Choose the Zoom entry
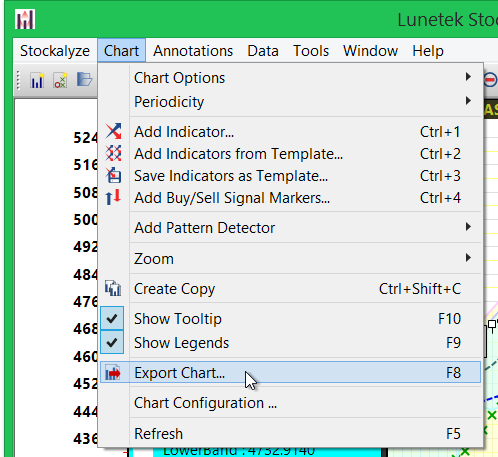This screenshot has width=498, height=457. tap(290, 259)
